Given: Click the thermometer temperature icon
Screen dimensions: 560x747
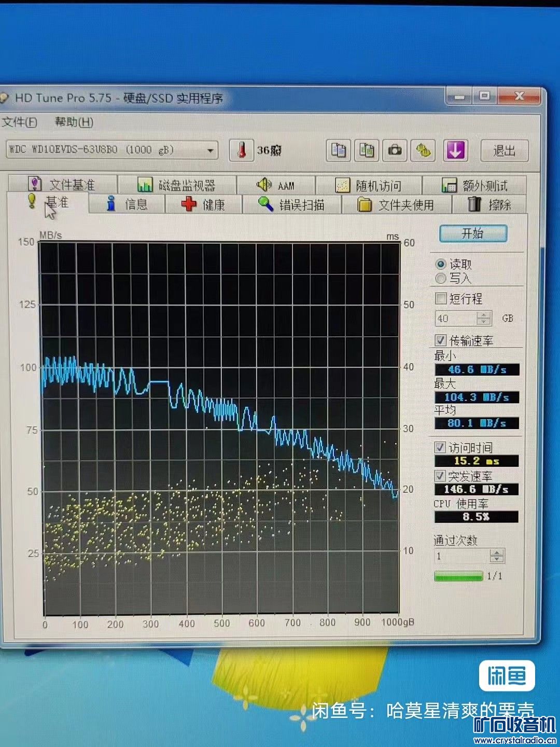Looking at the screenshot, I should (241, 150).
